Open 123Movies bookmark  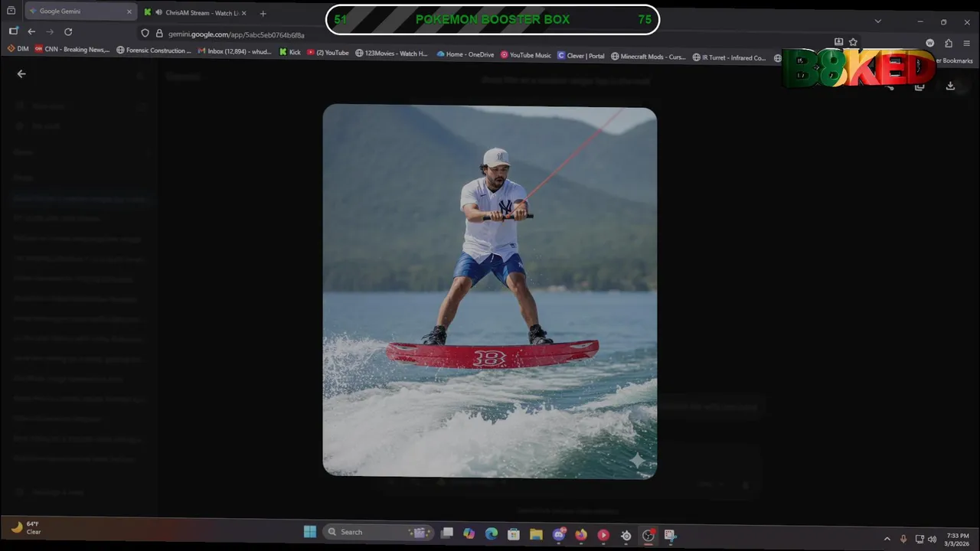tap(391, 54)
